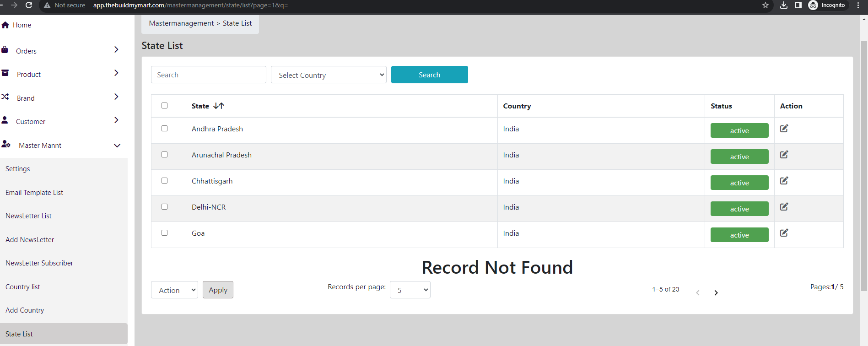This screenshot has width=868, height=346.
Task: Click State List in the breadcrumb
Action: tap(237, 23)
